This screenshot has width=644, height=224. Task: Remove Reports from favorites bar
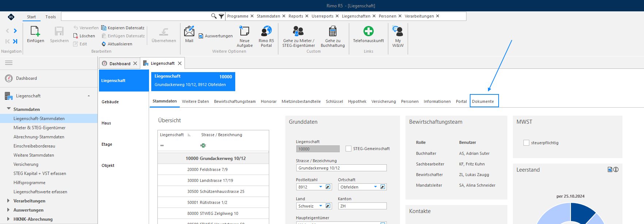pyautogui.click(x=307, y=16)
